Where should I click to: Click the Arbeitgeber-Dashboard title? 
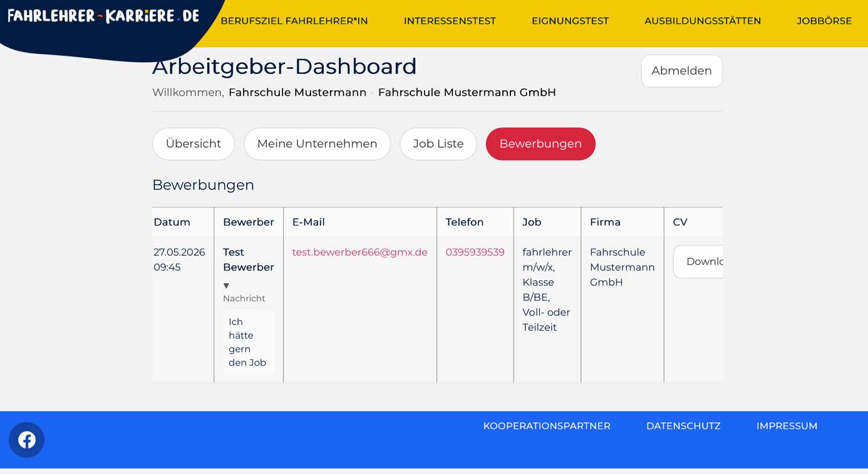tap(284, 66)
